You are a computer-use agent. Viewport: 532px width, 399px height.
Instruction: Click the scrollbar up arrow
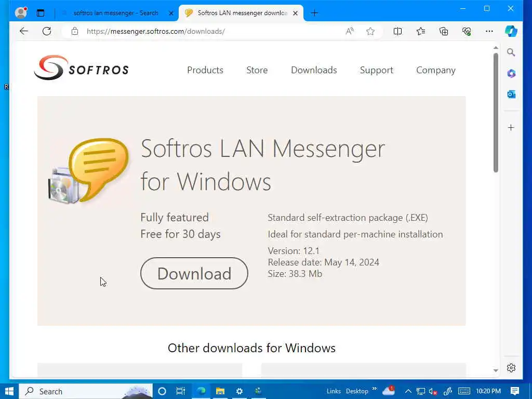click(x=496, y=48)
